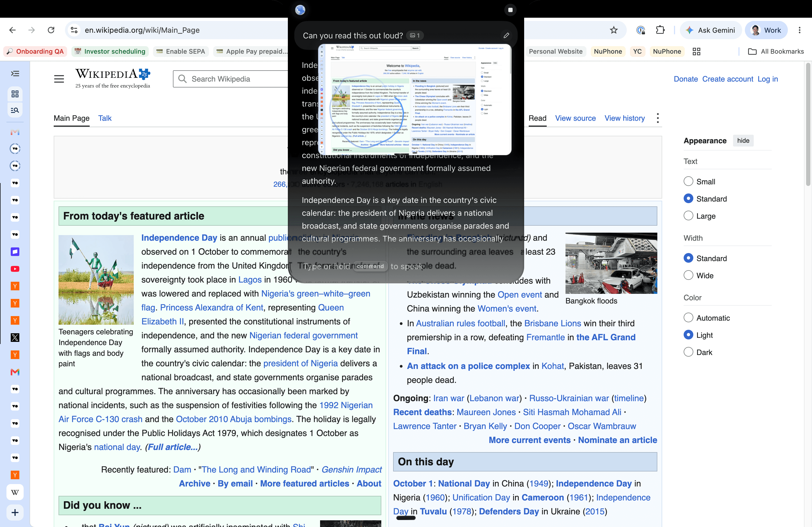The height and width of the screenshot is (527, 812).
Task: Click the globe icon atop the assistant overlay
Action: pos(300,10)
